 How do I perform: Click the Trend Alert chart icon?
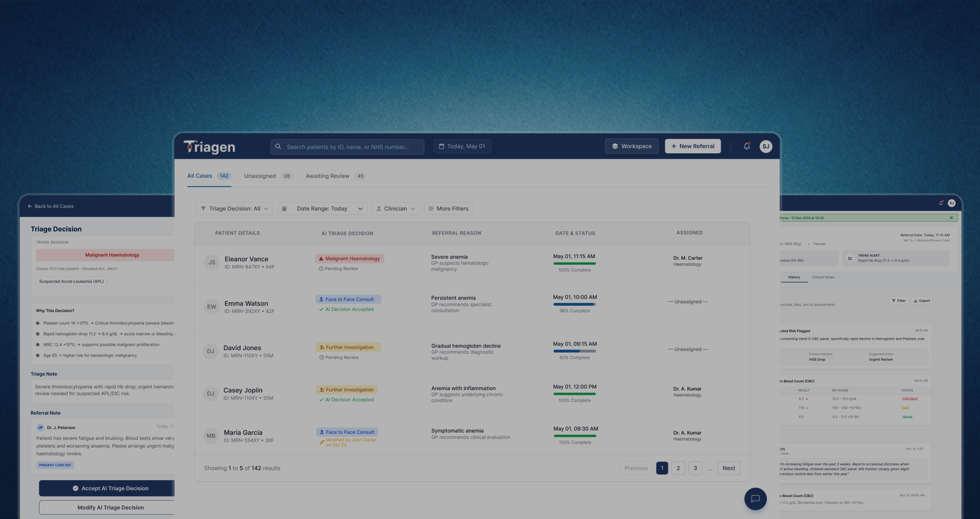click(850, 258)
